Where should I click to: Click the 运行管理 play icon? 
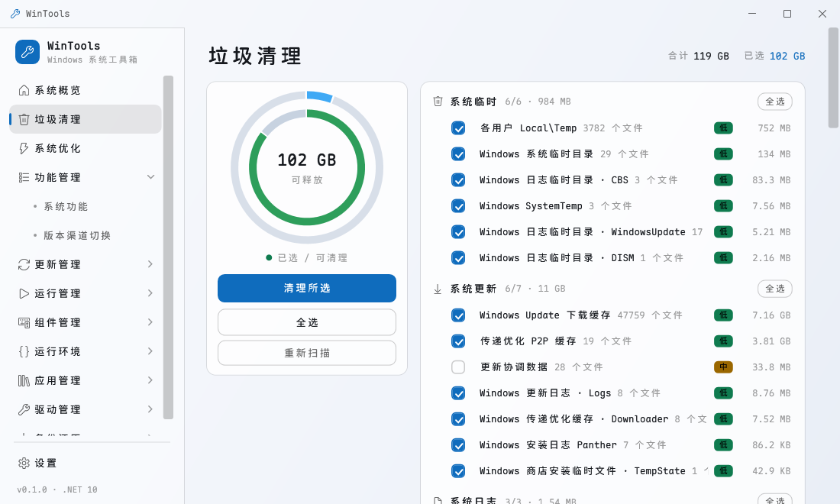(x=24, y=293)
